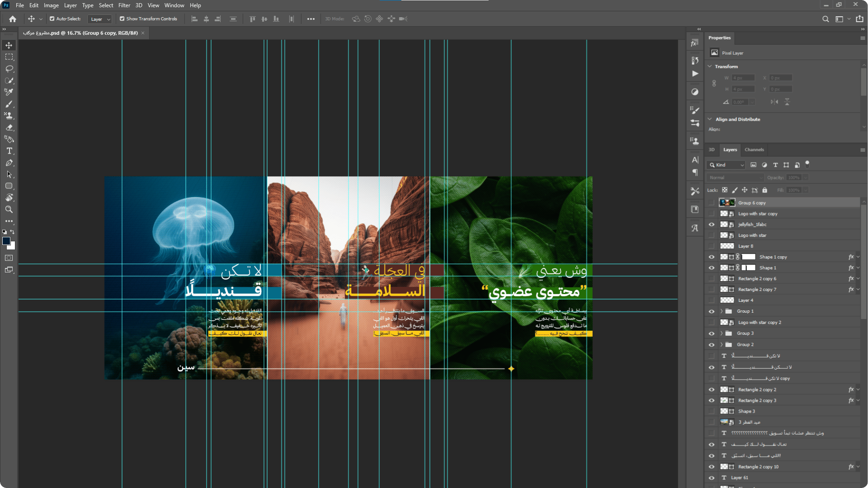Select the Horizontal Type tool
868x488 pixels.
coord(9,151)
